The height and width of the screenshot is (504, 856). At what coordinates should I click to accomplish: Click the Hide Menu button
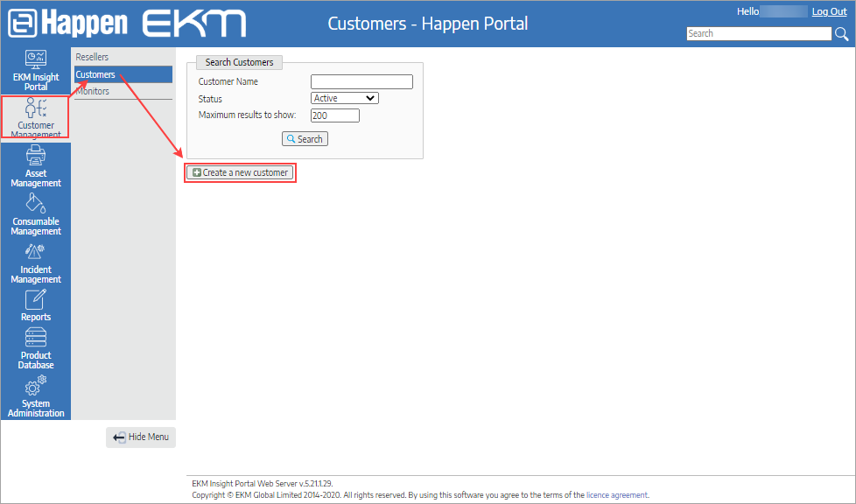141,437
